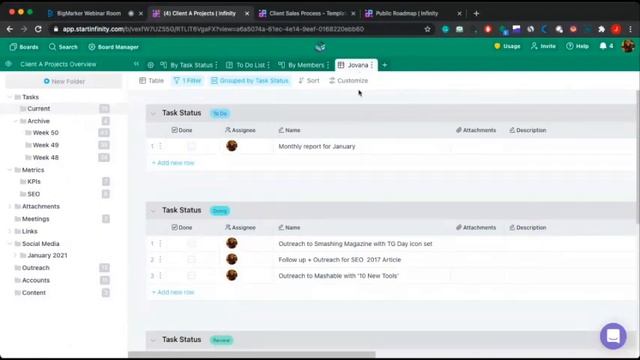Expand the Links folder
Viewport: 640px width, 360px height.
10,231
